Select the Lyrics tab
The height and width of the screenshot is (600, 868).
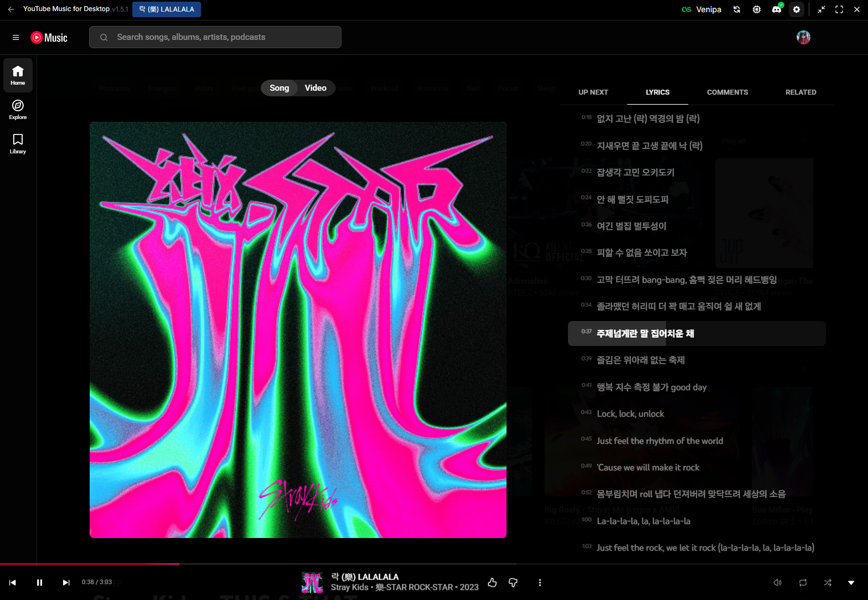(x=658, y=92)
